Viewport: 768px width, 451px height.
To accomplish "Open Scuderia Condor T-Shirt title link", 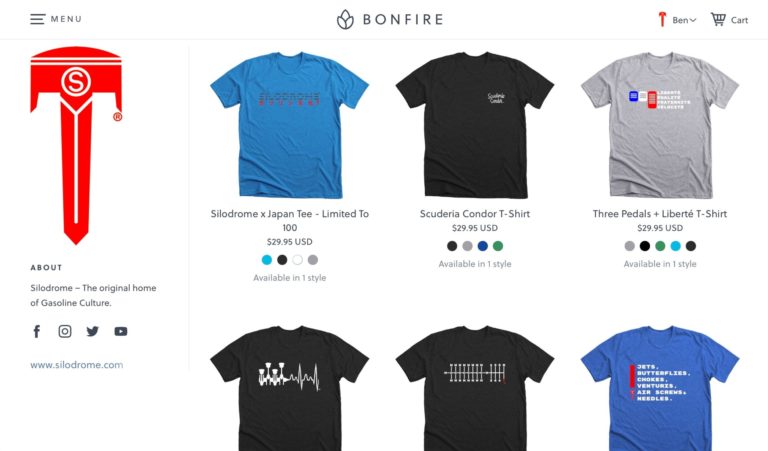I will coord(475,214).
